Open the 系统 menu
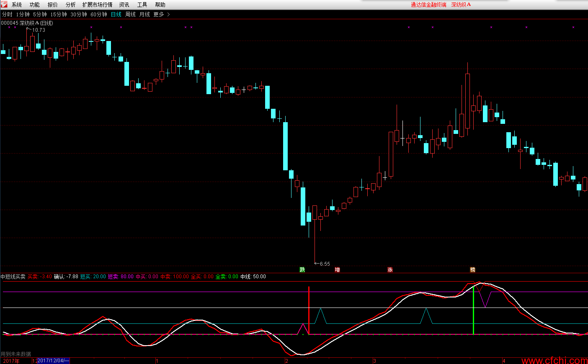Image resolution: width=588 pixels, height=364 pixels. 17,5
